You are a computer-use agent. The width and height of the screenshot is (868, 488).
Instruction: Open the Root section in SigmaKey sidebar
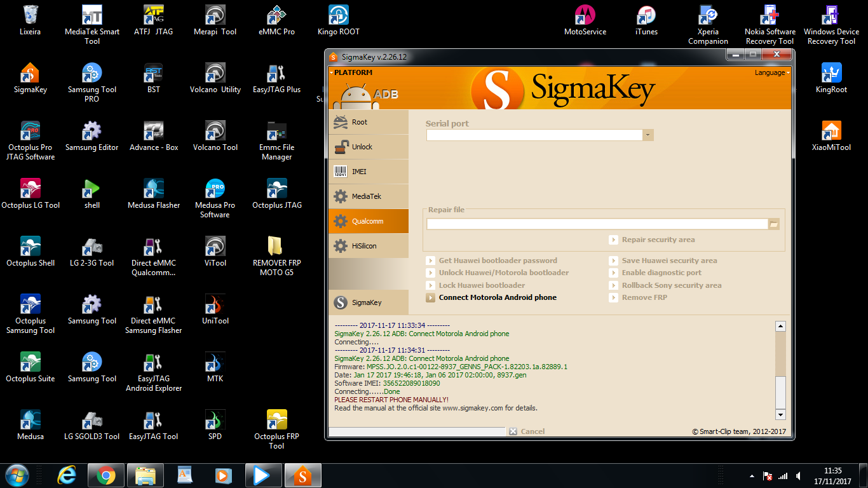369,122
